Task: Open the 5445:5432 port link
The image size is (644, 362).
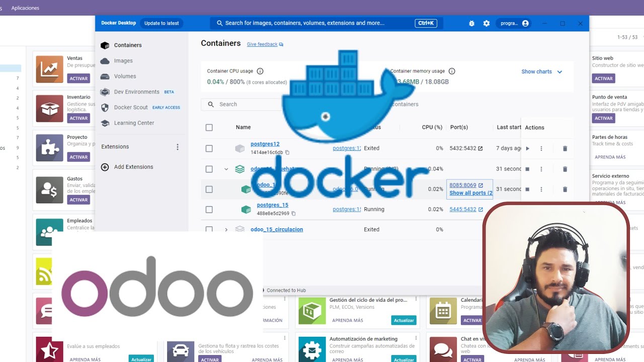Action: coord(463,210)
